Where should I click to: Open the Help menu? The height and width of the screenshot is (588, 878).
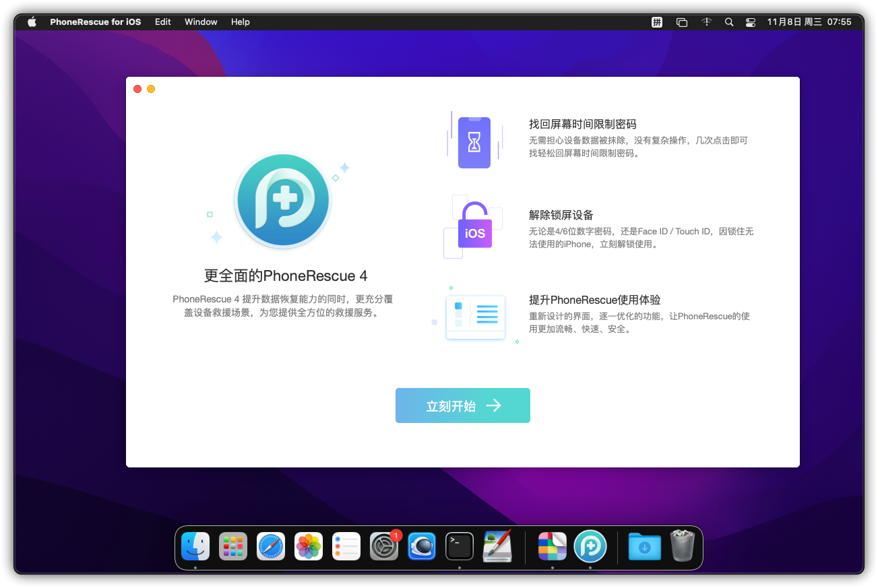[240, 22]
